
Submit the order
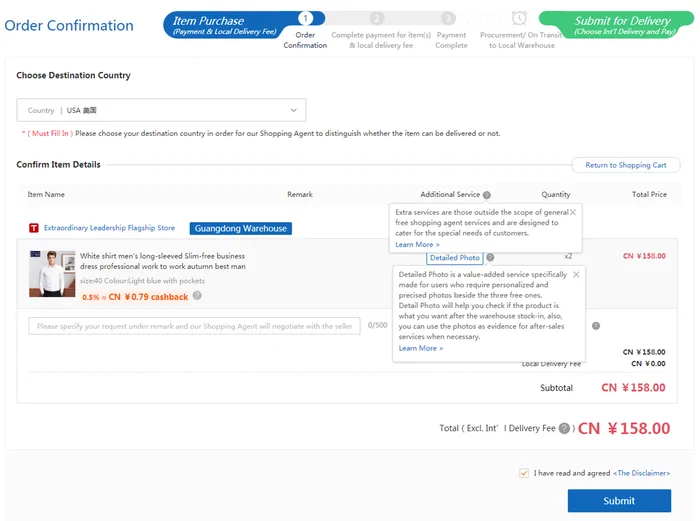tap(619, 501)
